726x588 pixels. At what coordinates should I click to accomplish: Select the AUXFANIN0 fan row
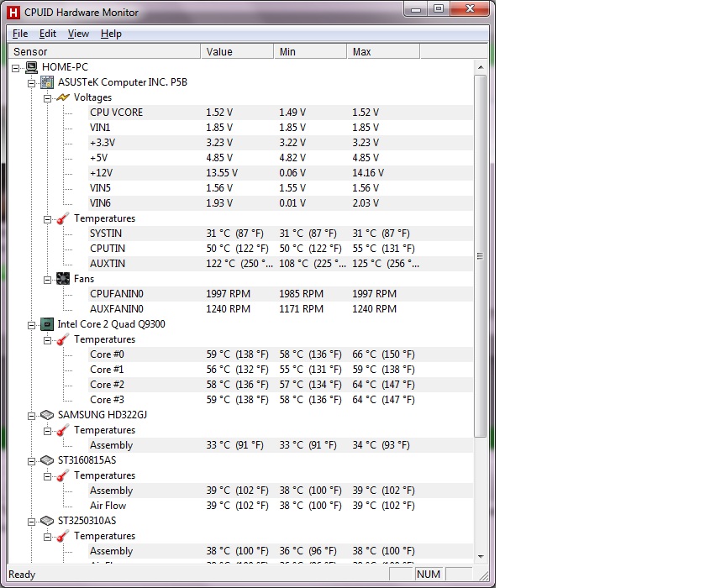click(x=281, y=309)
